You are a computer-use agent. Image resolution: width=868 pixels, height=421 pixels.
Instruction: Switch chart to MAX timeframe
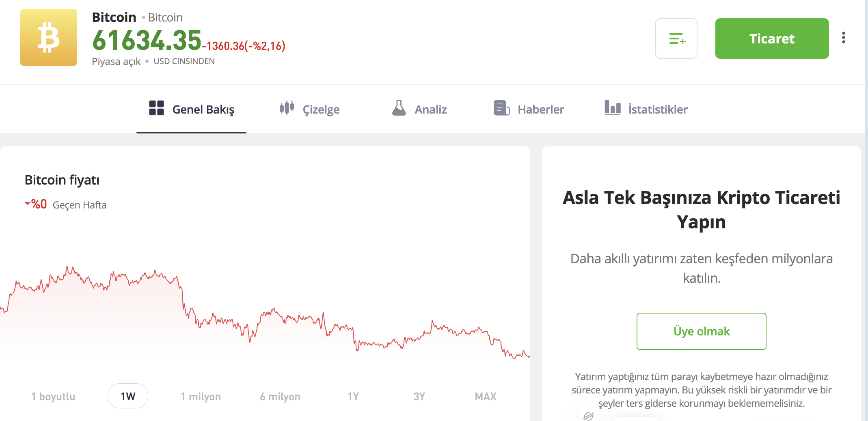[x=486, y=395]
